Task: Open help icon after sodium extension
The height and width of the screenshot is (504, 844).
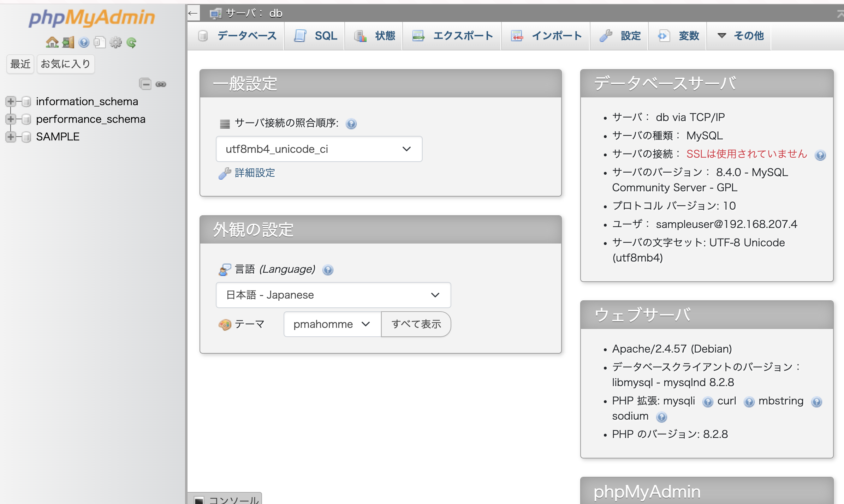Action: tap(661, 417)
